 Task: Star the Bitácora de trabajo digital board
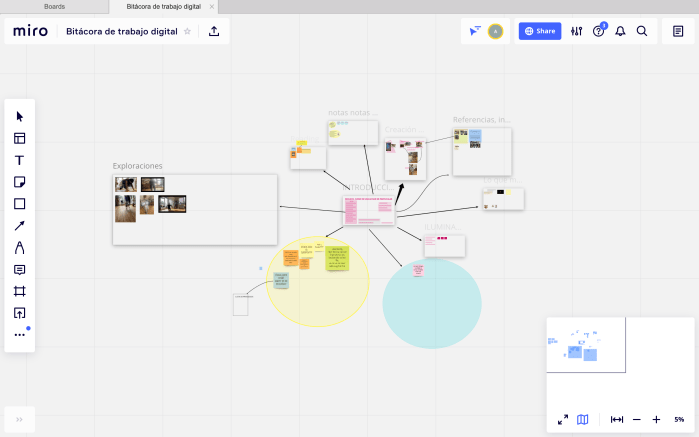point(187,31)
